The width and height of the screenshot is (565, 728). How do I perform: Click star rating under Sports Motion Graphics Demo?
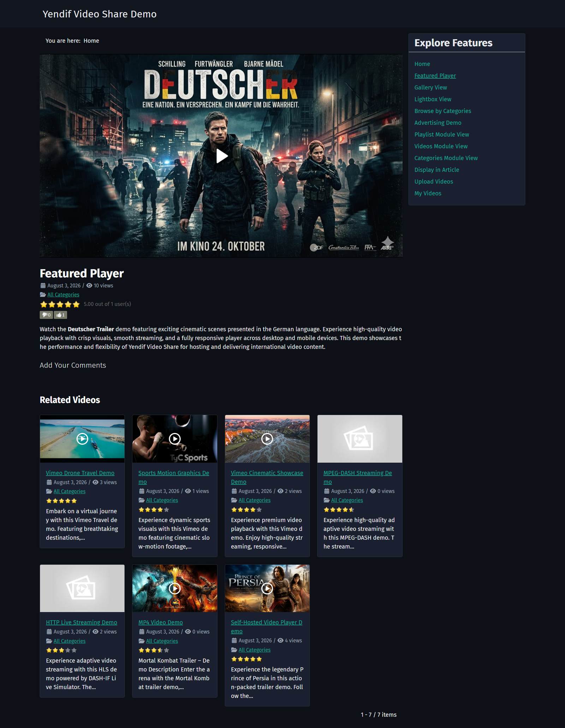[154, 510]
